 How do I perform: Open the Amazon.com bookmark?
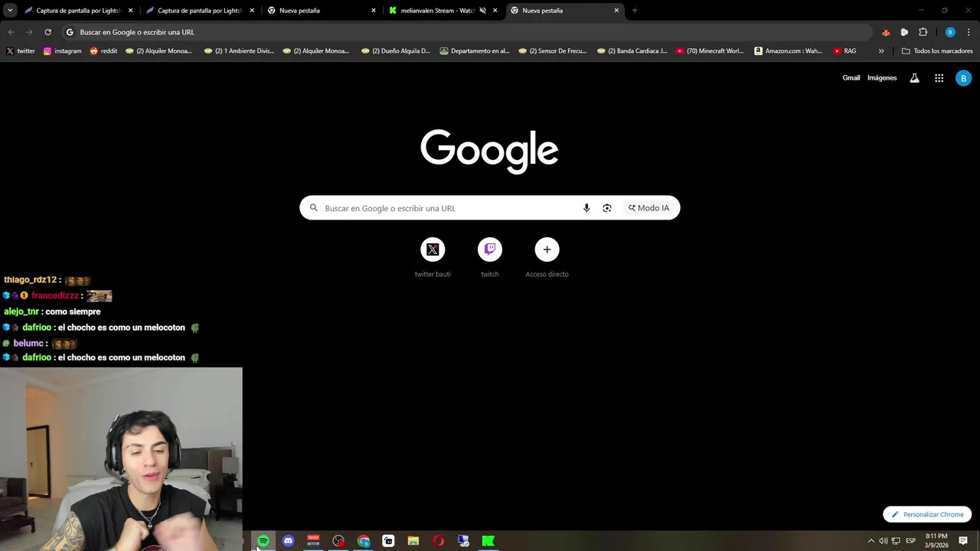pos(788,51)
